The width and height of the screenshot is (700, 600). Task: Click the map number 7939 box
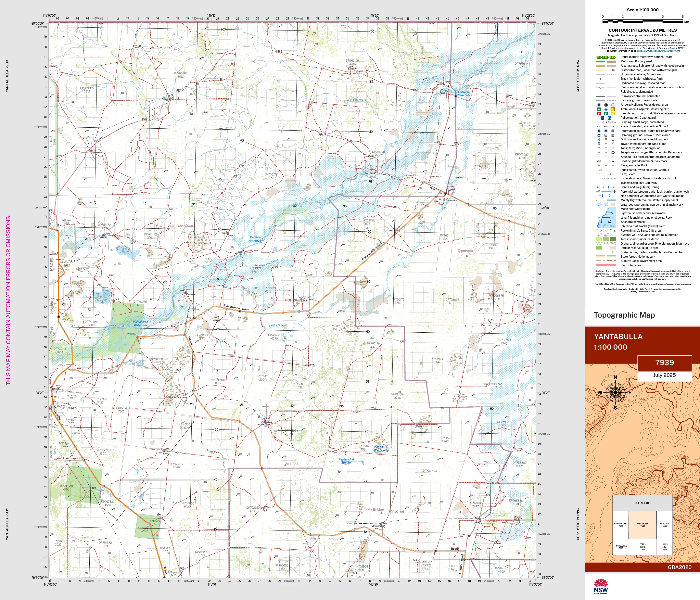(664, 363)
